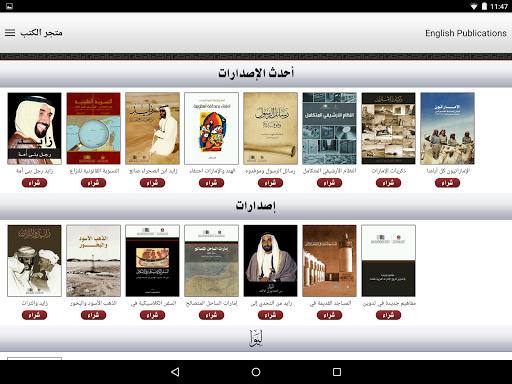This screenshot has height=384, width=512.
Task: Buy the black gold oil rig book
Action: click(x=93, y=315)
